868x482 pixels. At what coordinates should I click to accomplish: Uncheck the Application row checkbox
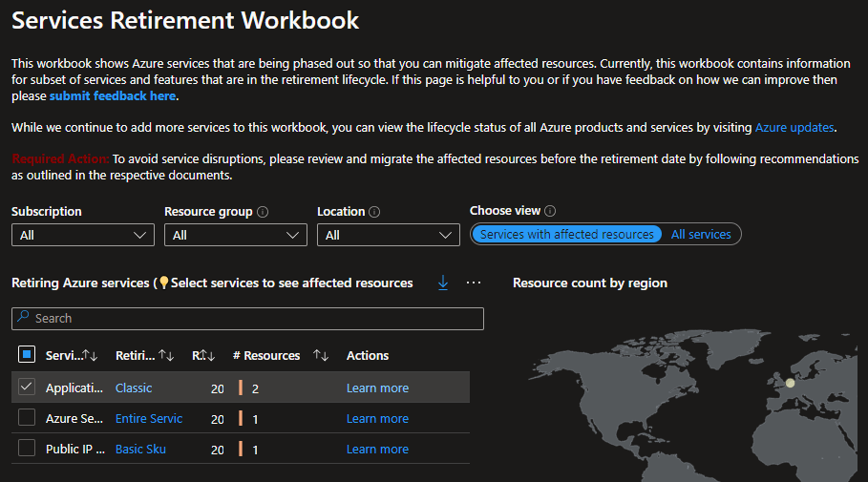click(27, 387)
